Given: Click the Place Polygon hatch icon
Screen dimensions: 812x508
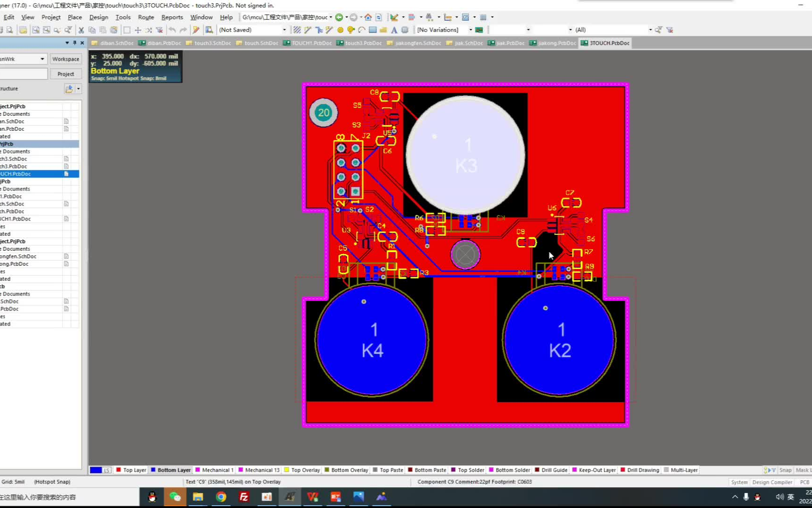Looking at the screenshot, I should pos(297,30).
